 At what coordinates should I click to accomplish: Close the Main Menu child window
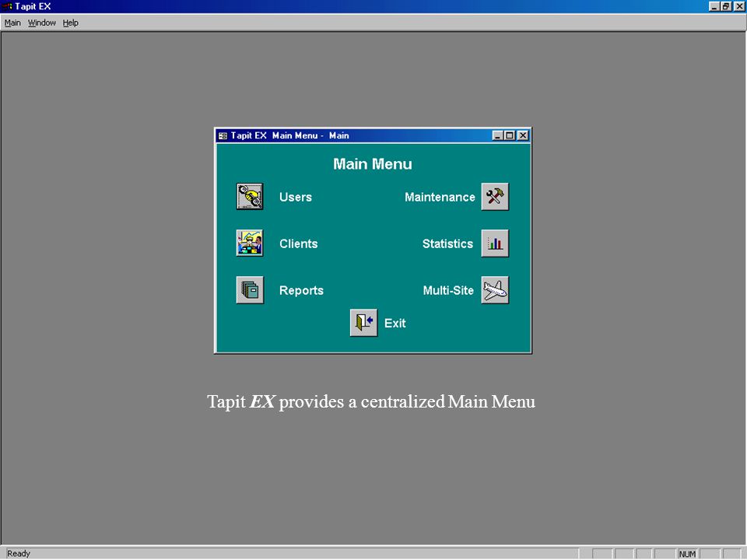pyautogui.click(x=523, y=135)
